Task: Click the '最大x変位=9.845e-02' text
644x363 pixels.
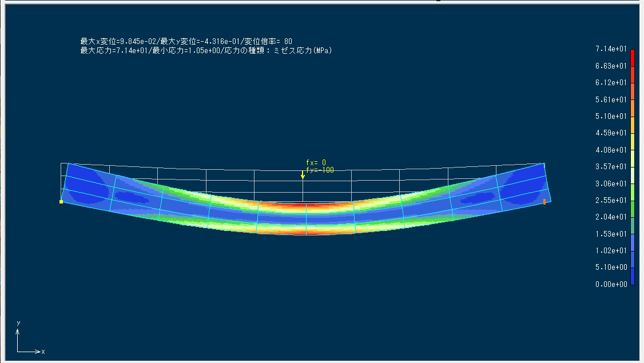Action: (x=118, y=41)
